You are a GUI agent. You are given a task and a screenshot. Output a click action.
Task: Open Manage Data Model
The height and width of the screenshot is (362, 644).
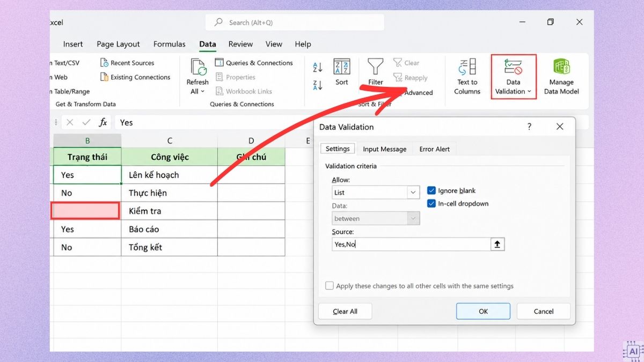(x=561, y=77)
